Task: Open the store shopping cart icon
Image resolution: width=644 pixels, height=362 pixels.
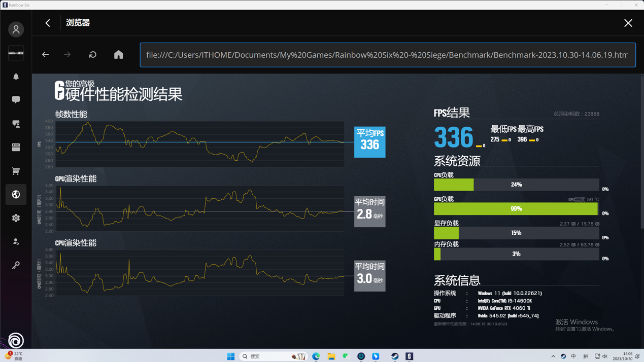Action: [x=16, y=171]
